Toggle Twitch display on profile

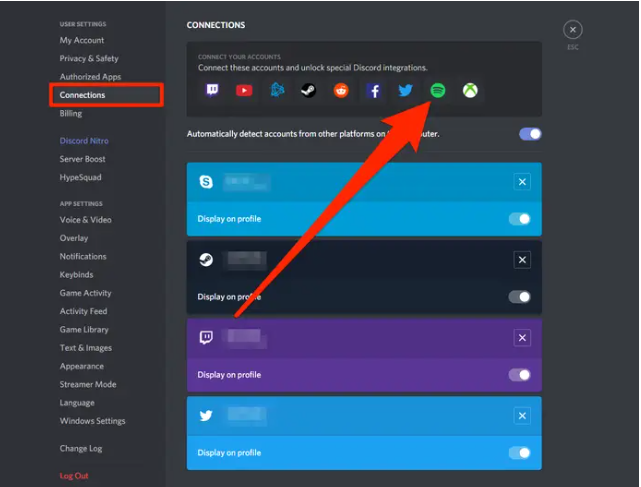tap(520, 375)
